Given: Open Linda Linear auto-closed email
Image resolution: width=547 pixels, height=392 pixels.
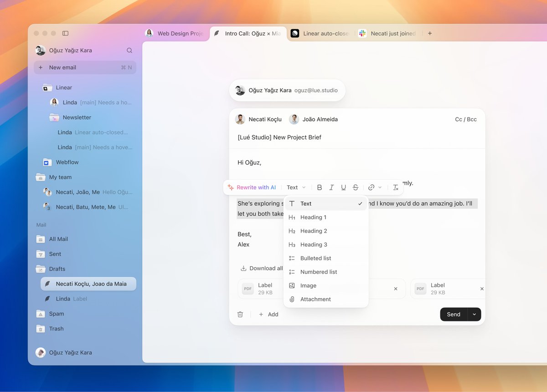Looking at the screenshot, I should click(93, 132).
